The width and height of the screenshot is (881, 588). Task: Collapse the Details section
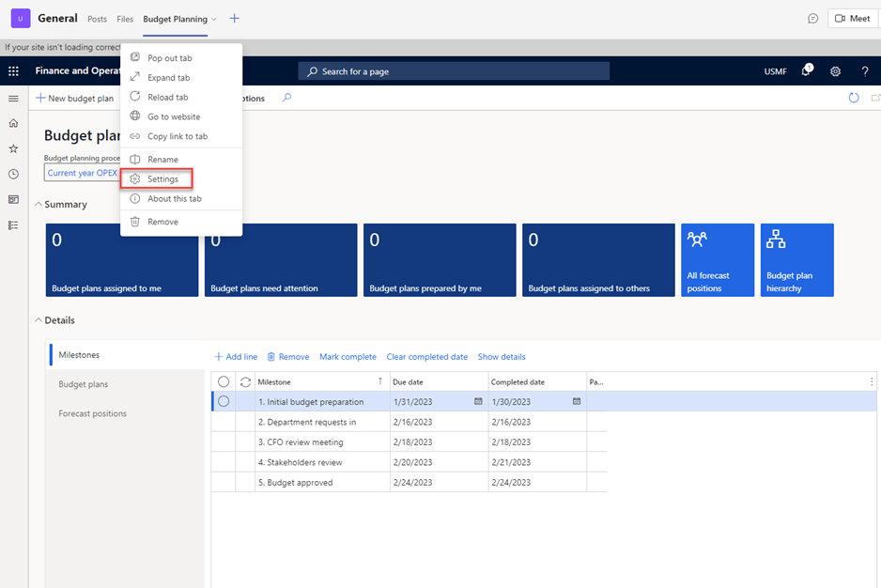click(39, 320)
